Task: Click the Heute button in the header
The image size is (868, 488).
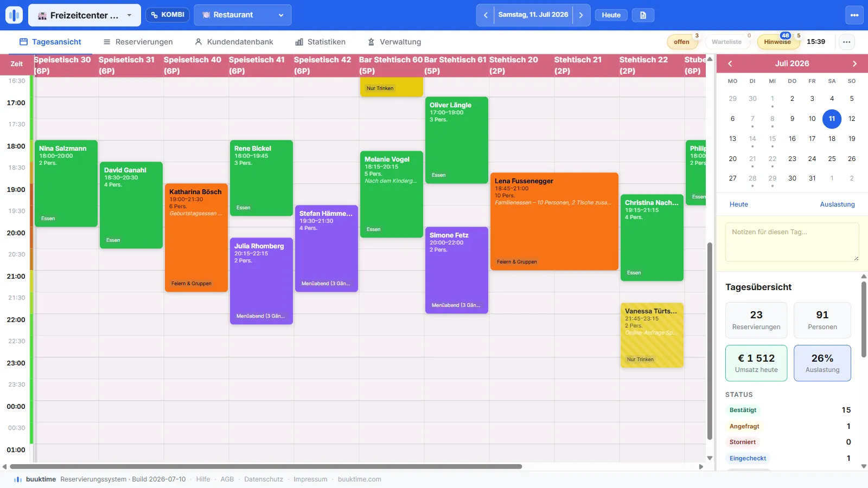Action: tap(611, 15)
